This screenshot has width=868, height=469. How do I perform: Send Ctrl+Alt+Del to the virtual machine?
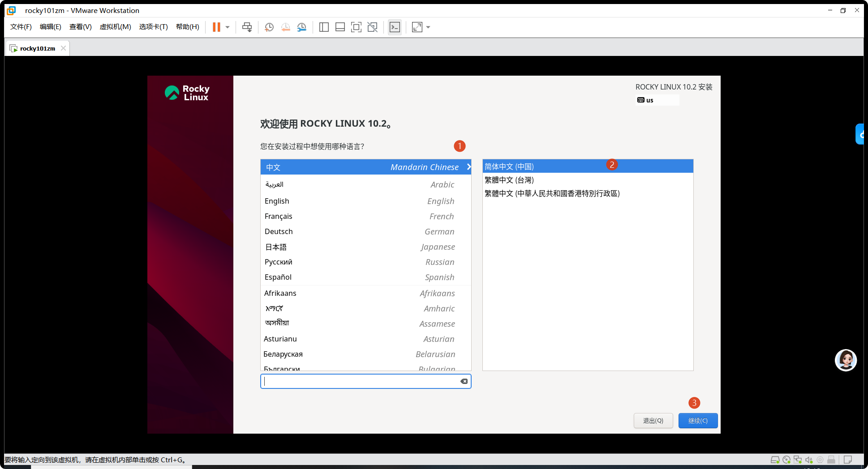coord(247,27)
